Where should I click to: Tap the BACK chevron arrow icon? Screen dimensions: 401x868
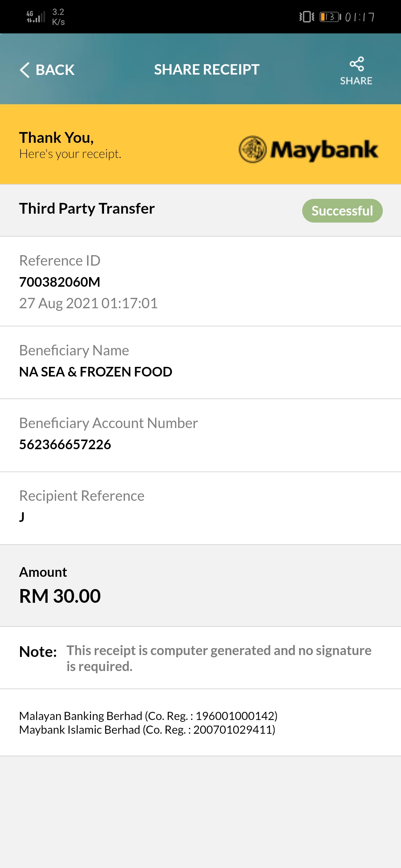point(25,70)
